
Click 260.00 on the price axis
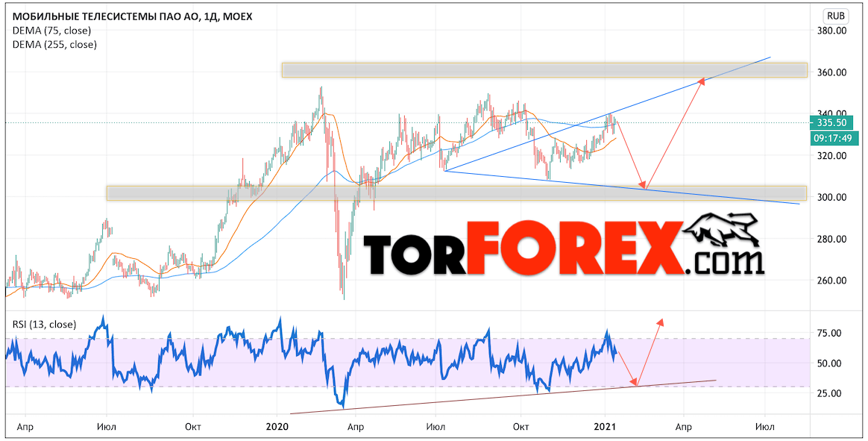[831, 281]
